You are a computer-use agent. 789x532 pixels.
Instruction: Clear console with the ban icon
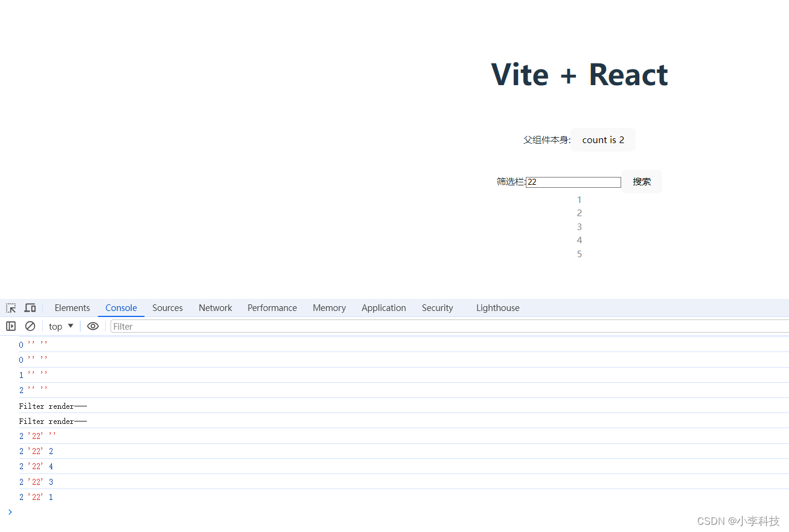pyautogui.click(x=30, y=326)
